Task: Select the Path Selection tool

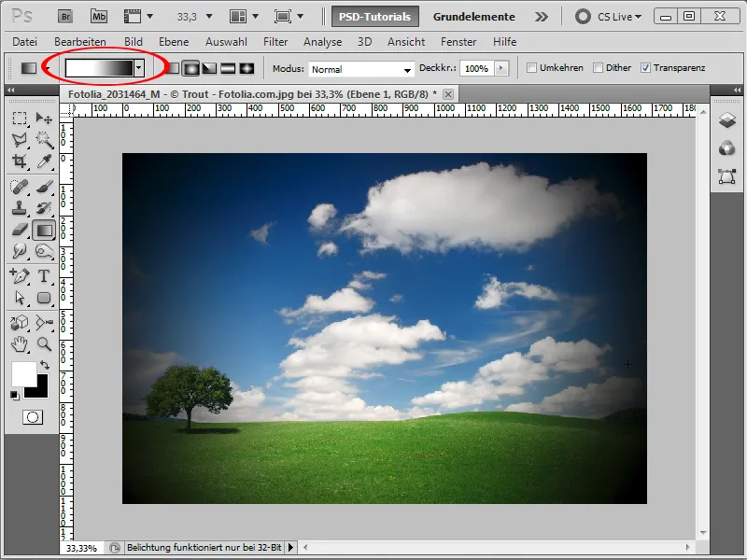Action: point(20,298)
